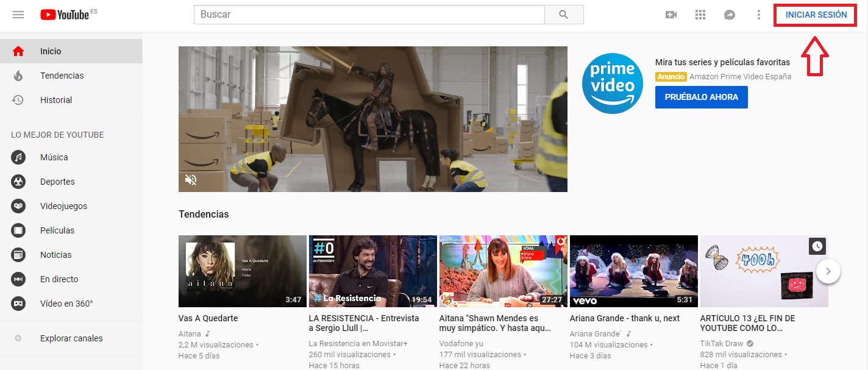Click Aitana "Shawn Mendes es title
This screenshot has height=370, width=868.
pyautogui.click(x=495, y=323)
